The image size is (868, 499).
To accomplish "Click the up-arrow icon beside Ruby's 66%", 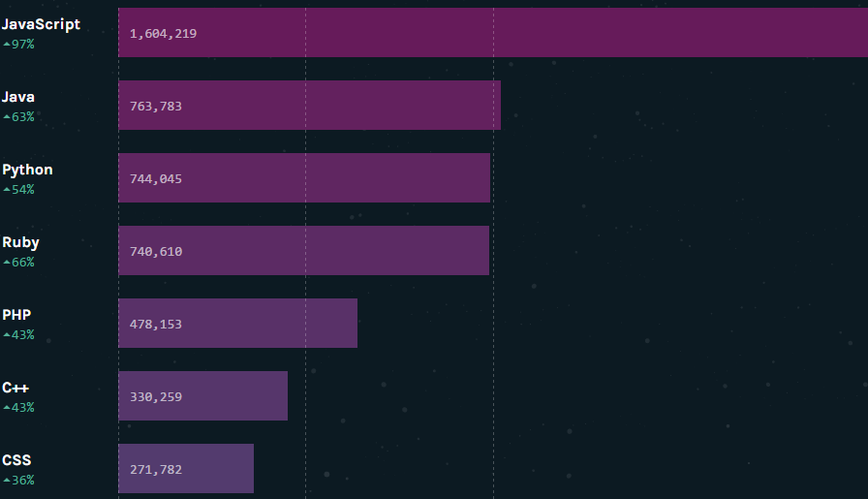I will point(7,262).
